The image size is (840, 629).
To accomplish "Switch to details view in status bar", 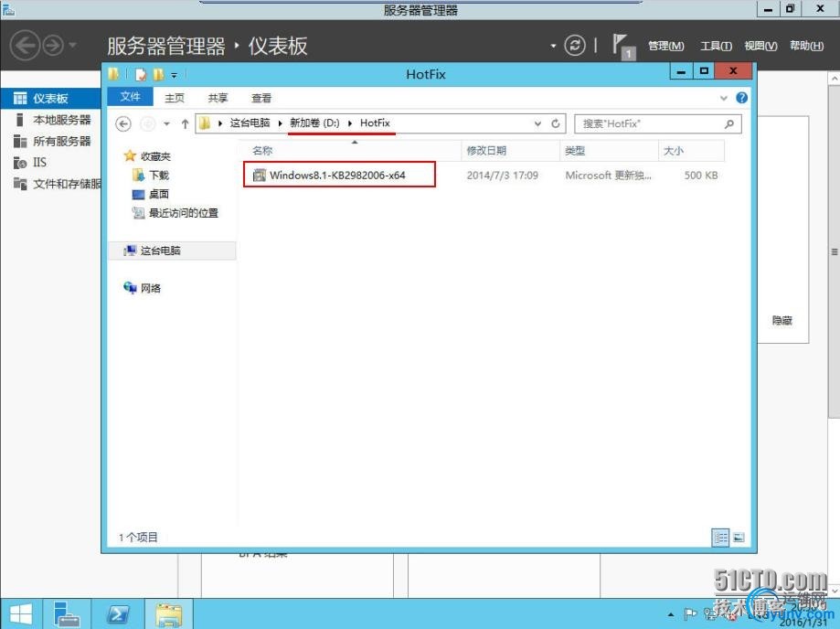I will click(720, 538).
